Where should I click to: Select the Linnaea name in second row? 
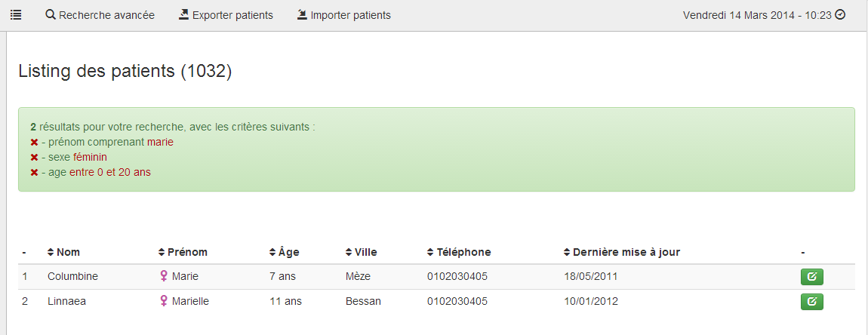click(67, 302)
